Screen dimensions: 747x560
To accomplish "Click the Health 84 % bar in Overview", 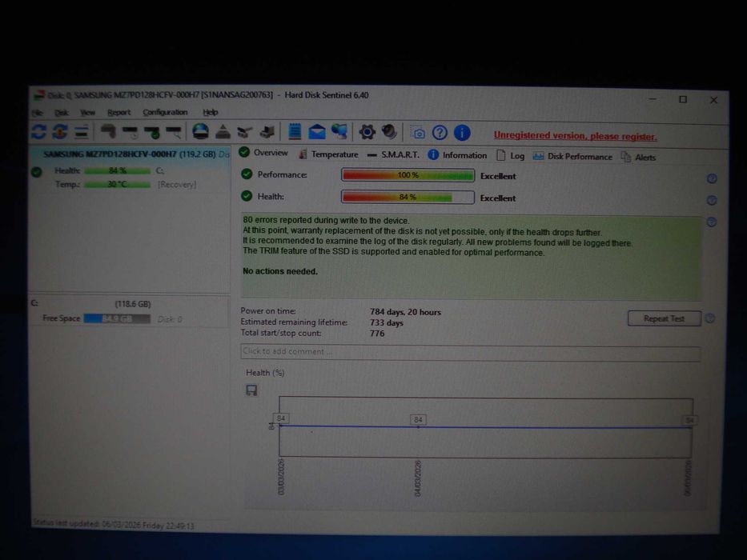I will point(408,197).
